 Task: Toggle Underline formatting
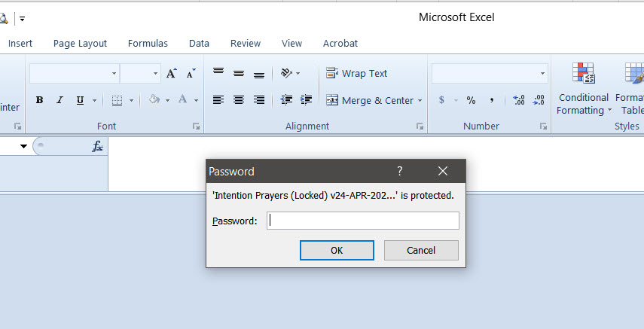click(x=80, y=100)
